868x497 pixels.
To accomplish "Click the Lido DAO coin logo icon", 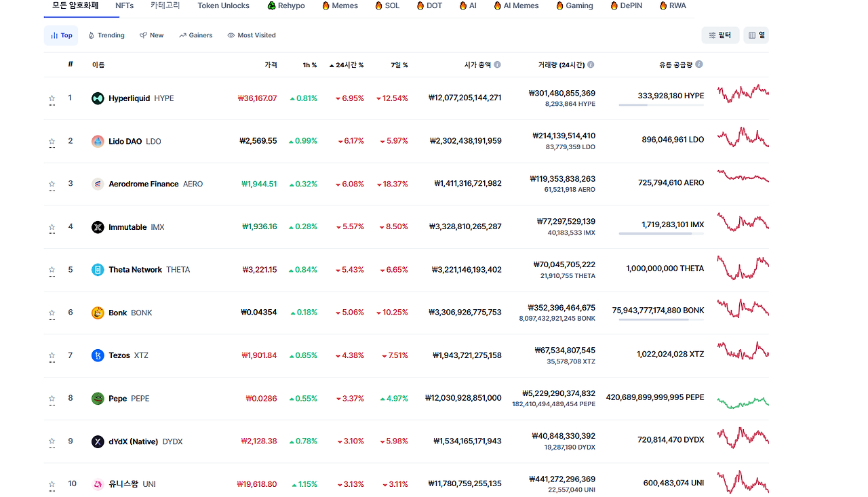I will pyautogui.click(x=98, y=141).
